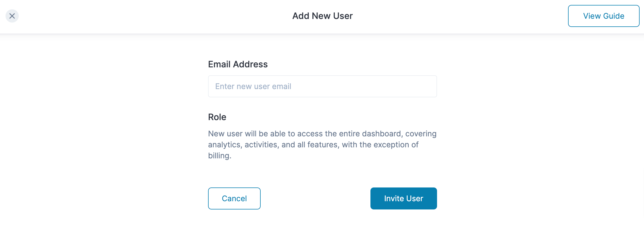Click the role description paragraph
Screen dimensions: 644x232
point(322,145)
